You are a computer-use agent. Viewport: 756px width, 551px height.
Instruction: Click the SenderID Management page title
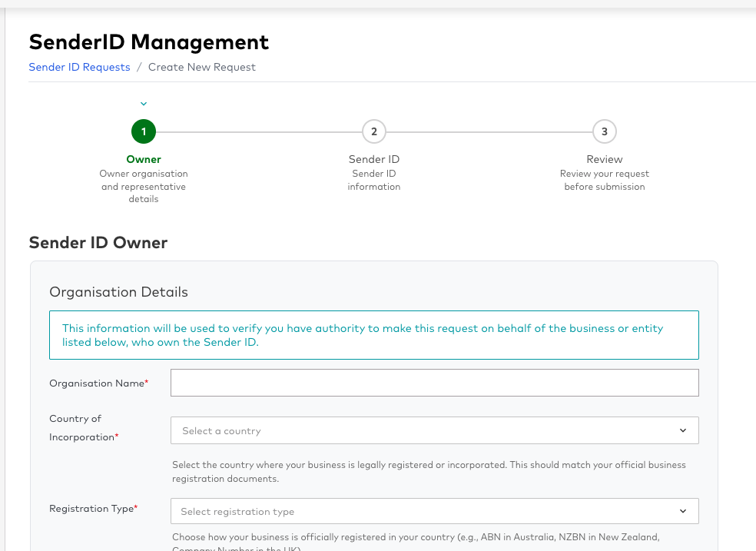click(149, 41)
